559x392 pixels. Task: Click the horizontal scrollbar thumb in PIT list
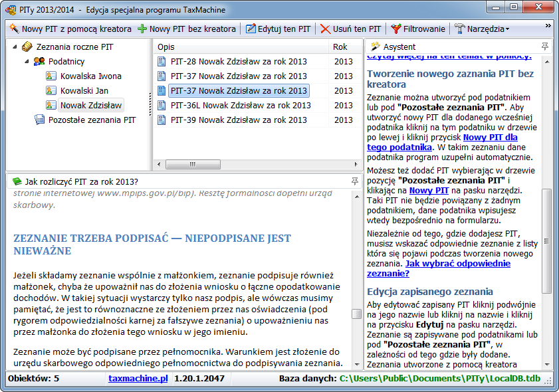[193, 164]
